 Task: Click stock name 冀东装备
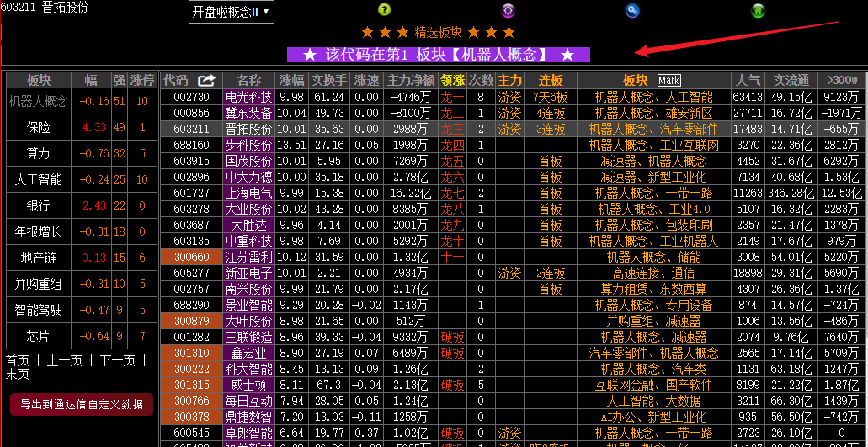(x=249, y=114)
